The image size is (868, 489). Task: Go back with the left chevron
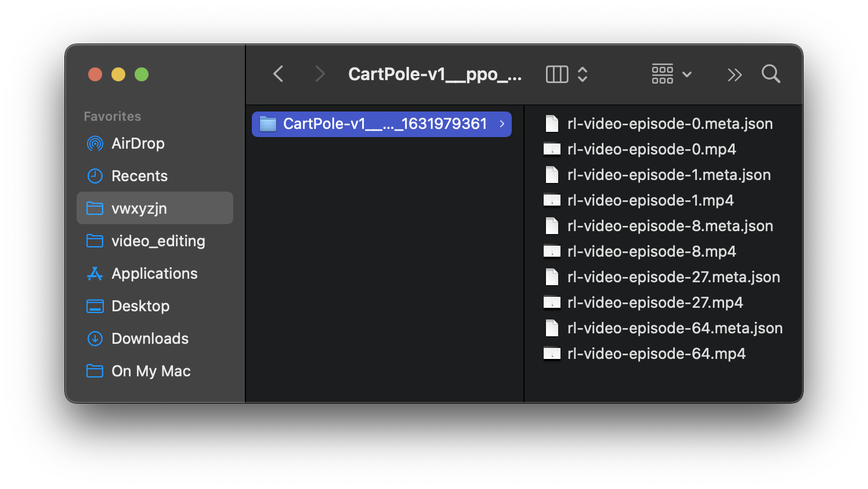click(x=279, y=74)
